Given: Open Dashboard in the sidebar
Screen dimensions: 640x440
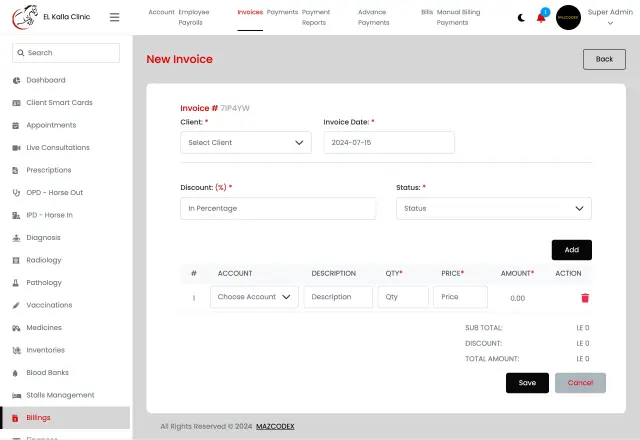Looking at the screenshot, I should (46, 80).
